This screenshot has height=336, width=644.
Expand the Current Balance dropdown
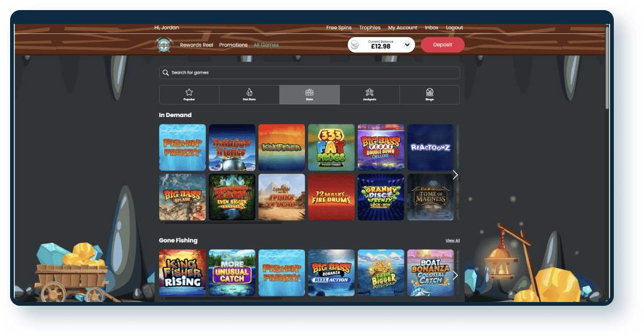tap(406, 45)
